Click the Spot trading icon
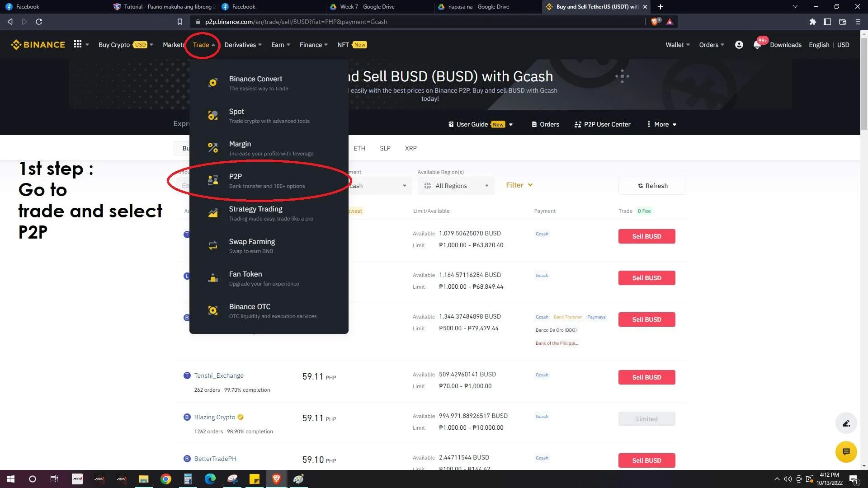This screenshot has height=488, width=868. coord(213,116)
